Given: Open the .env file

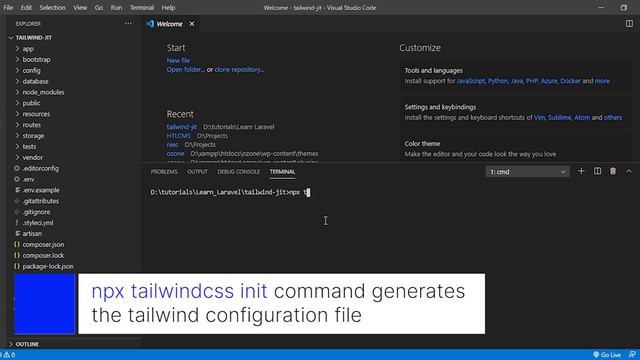Looking at the screenshot, I should coord(29,179).
